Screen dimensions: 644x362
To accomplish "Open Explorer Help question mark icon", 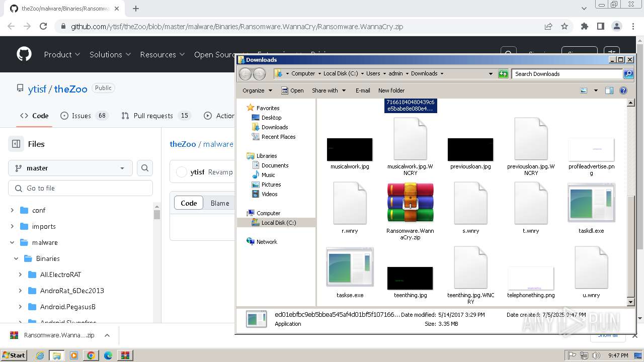I will pos(623,90).
